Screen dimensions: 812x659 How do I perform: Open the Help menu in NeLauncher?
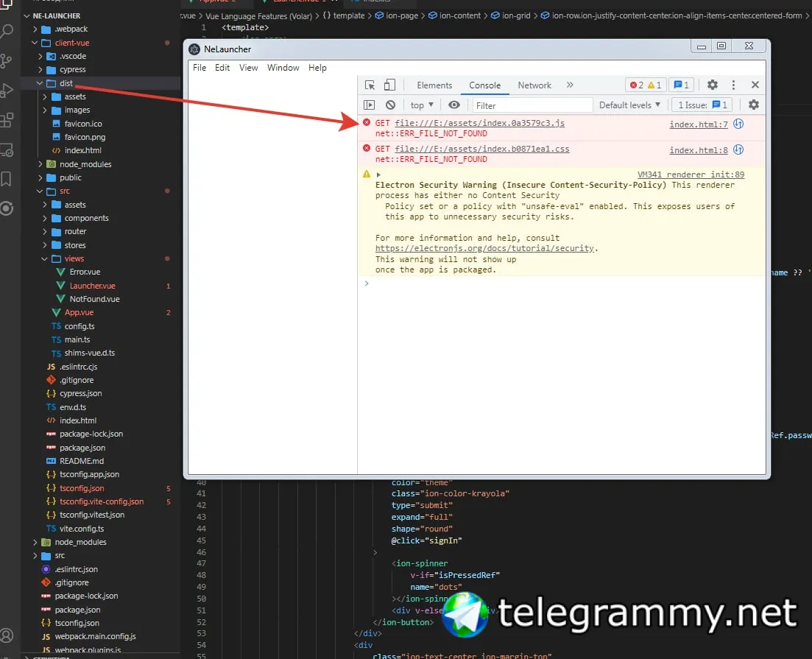pyautogui.click(x=317, y=67)
